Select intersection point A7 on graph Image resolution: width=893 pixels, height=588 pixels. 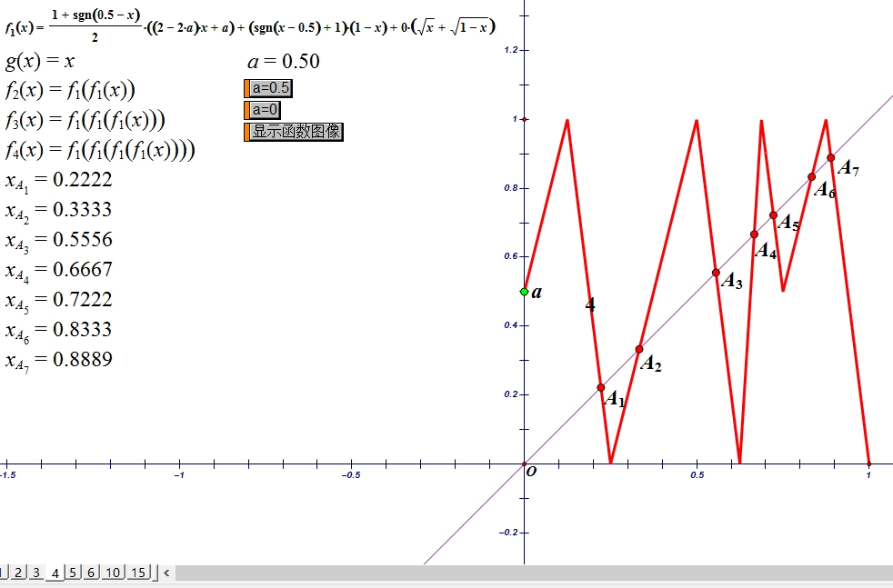(x=831, y=157)
